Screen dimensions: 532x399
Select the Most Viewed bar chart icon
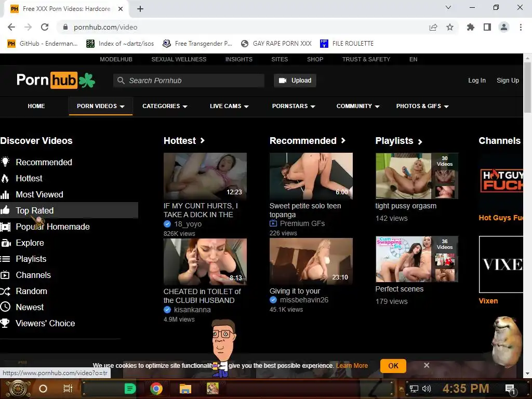pos(5,194)
